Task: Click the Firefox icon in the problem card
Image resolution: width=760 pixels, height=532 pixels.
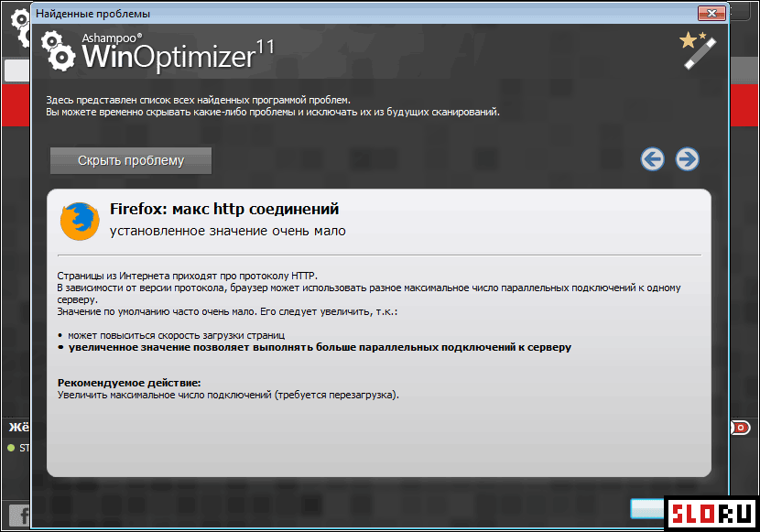Action: click(x=80, y=222)
